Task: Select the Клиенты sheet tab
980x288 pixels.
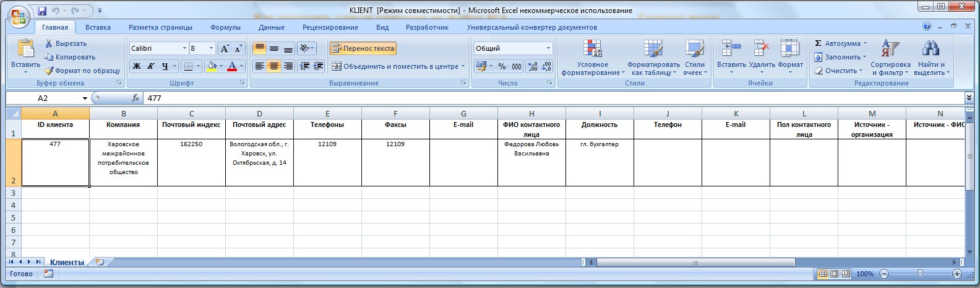Action: pyautogui.click(x=67, y=263)
